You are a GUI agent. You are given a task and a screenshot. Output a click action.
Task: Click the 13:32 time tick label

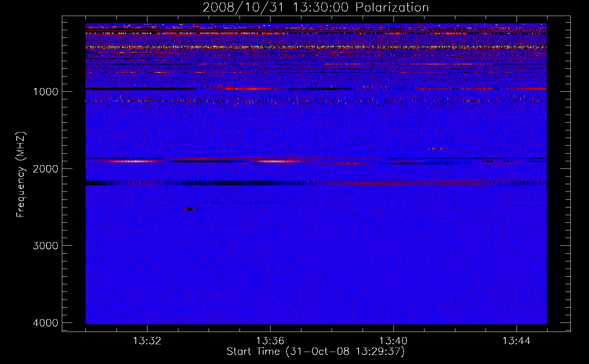coord(147,341)
